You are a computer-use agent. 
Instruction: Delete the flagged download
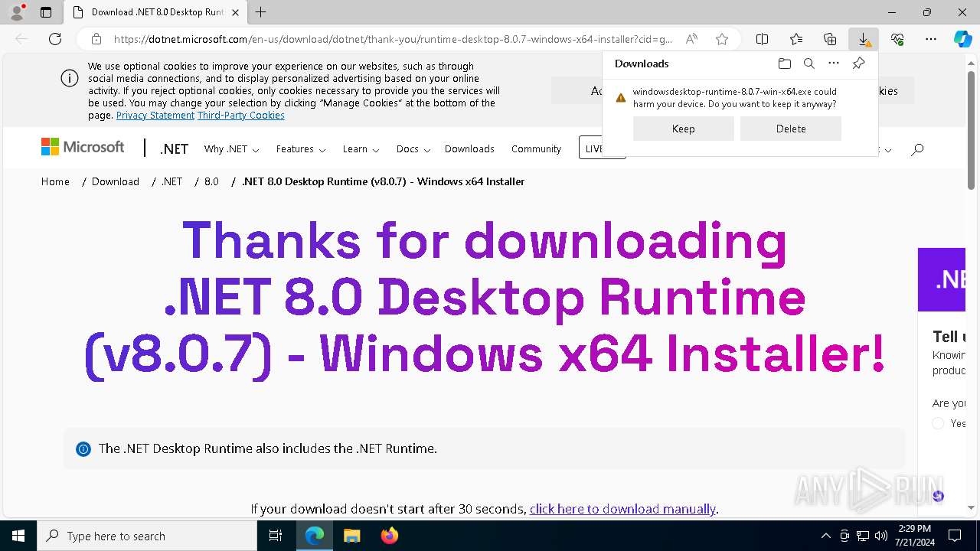(x=791, y=129)
